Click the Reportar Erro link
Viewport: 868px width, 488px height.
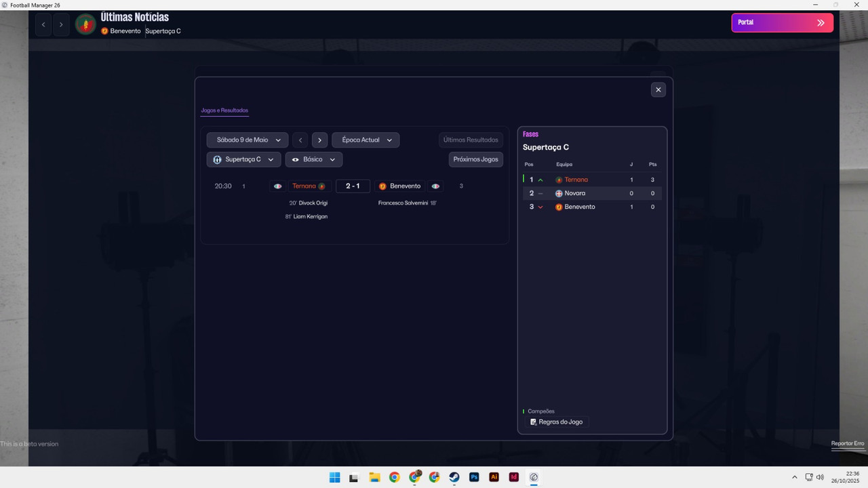(848, 443)
